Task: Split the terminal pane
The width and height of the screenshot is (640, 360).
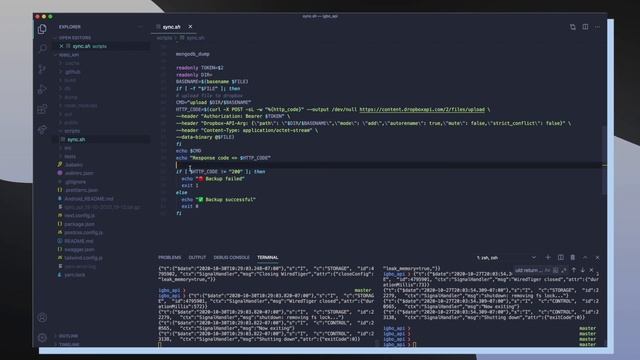Action: (560, 258)
